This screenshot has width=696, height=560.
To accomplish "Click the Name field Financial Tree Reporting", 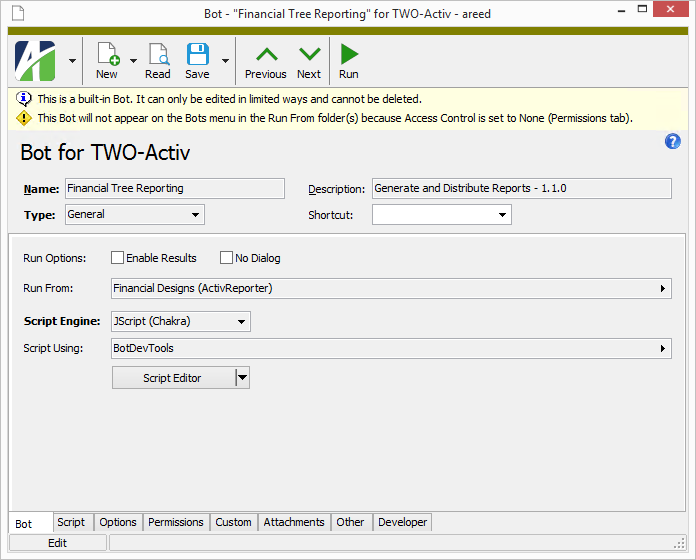I will (175, 189).
